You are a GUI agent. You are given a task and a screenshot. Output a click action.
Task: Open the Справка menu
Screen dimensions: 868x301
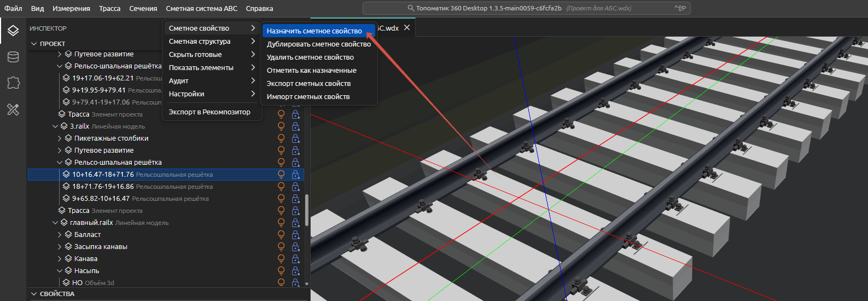pyautogui.click(x=259, y=8)
